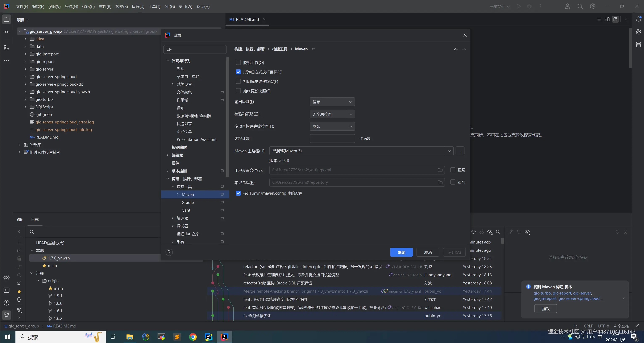
Task: Click the help question mark icon
Action: point(169,252)
